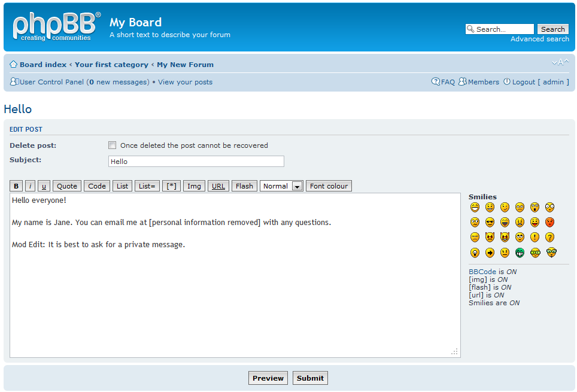Logout the admin user

540,82
